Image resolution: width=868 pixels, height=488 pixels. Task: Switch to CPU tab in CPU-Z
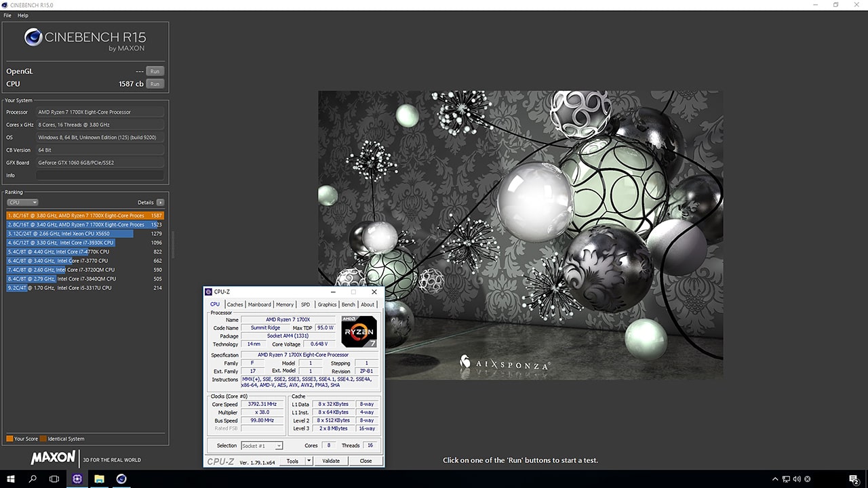click(215, 305)
